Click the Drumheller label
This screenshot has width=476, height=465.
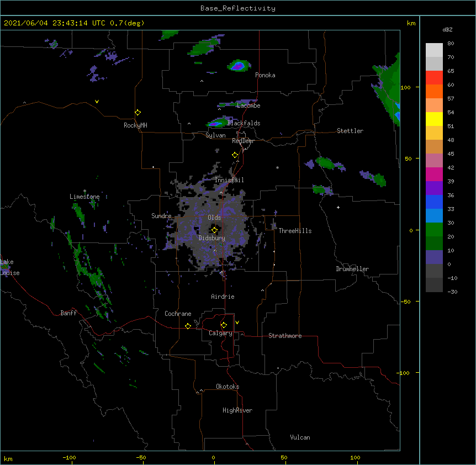(x=352, y=269)
